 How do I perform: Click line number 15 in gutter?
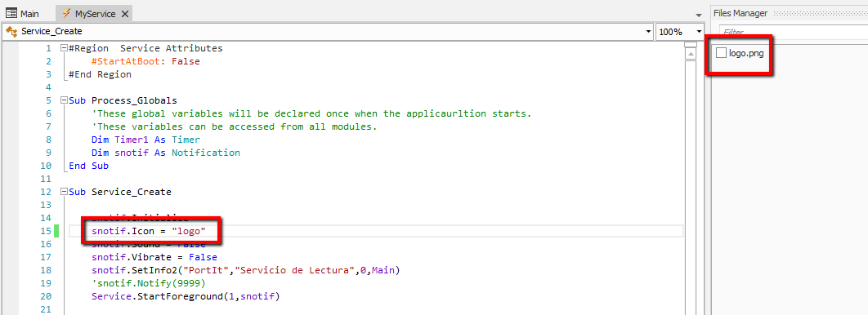coord(46,231)
